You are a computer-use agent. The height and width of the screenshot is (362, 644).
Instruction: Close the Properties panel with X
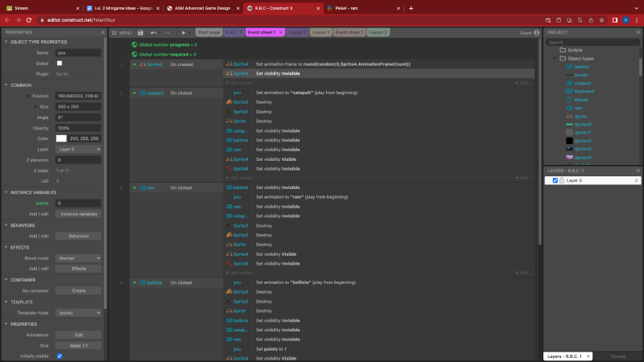tap(103, 32)
